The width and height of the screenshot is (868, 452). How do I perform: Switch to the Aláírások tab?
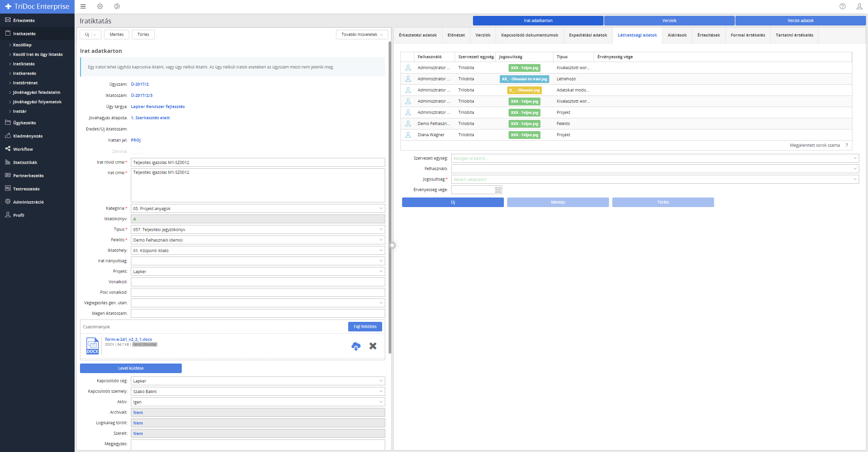point(677,35)
